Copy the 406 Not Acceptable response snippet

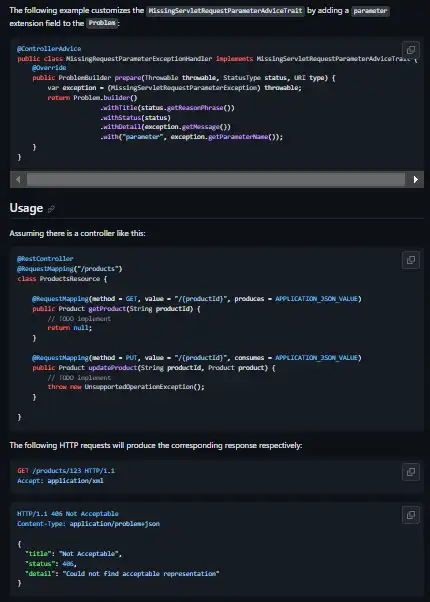coord(410,514)
